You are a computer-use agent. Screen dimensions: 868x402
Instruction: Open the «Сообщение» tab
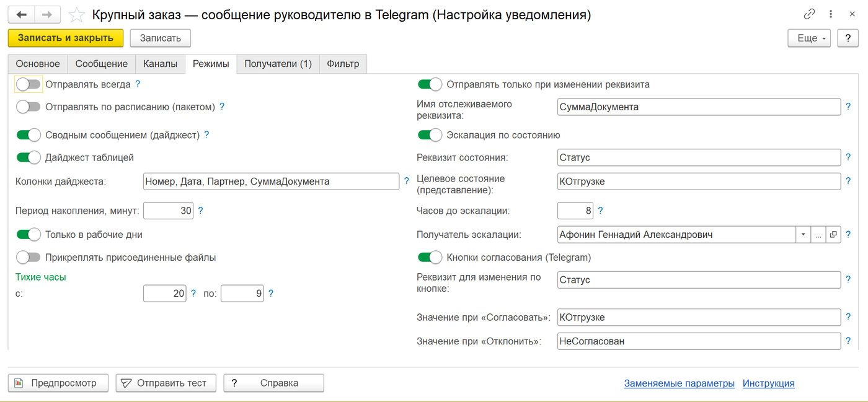pos(102,64)
